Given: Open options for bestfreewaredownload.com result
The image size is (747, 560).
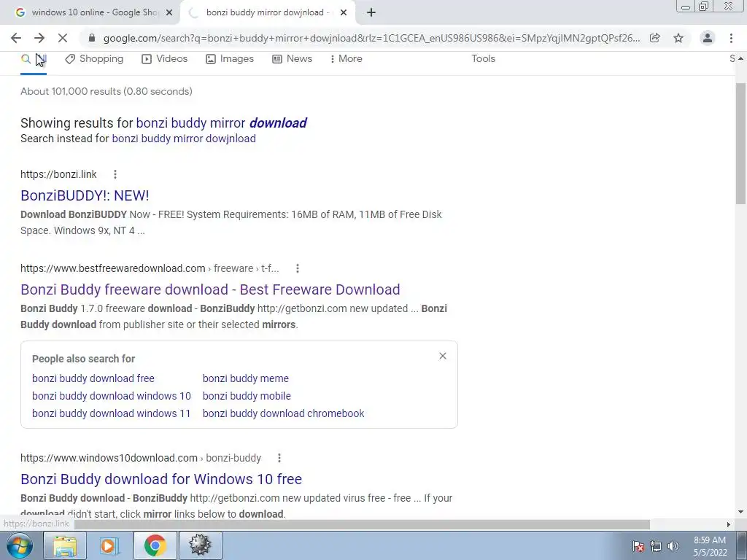Looking at the screenshot, I should (298, 268).
